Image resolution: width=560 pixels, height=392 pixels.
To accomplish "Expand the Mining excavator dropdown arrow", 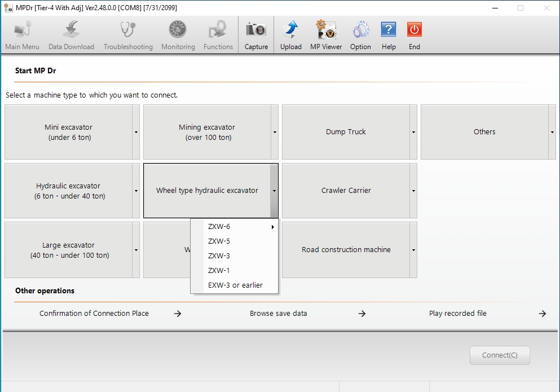I will [275, 132].
